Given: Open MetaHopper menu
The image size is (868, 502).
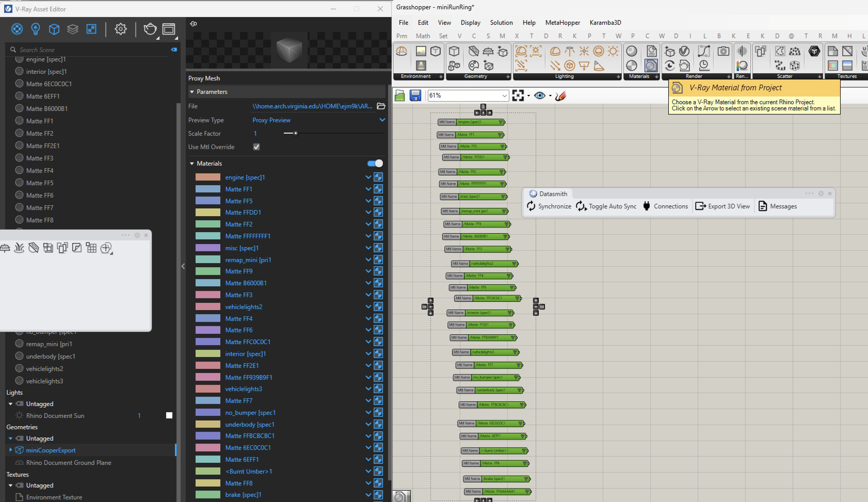Looking at the screenshot, I should click(562, 22).
